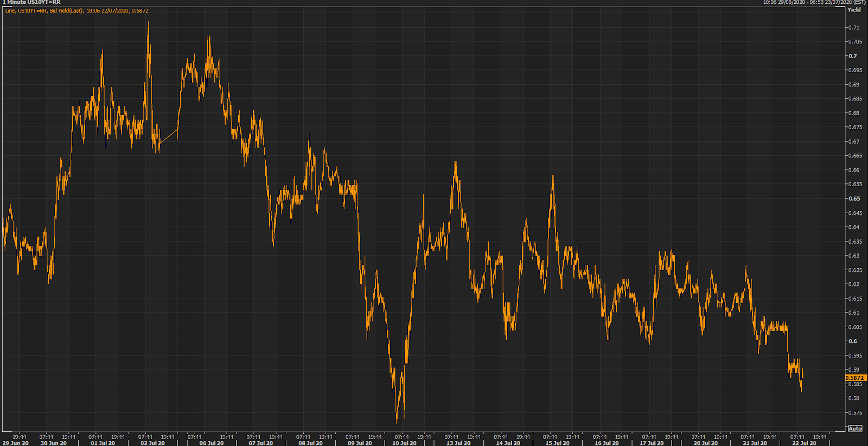868x446 pixels.
Task: Click the 0.665 y-axis value
Action: (855, 156)
